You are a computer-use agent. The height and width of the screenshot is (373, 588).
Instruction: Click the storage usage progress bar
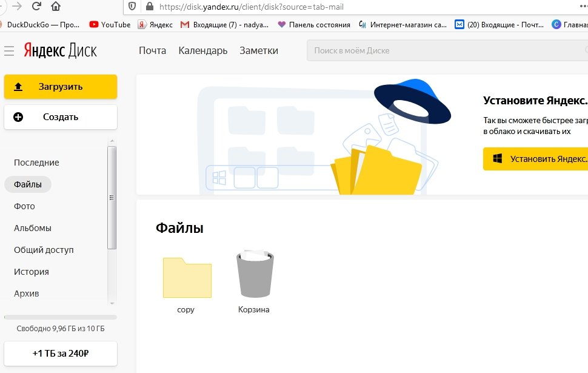point(61,317)
